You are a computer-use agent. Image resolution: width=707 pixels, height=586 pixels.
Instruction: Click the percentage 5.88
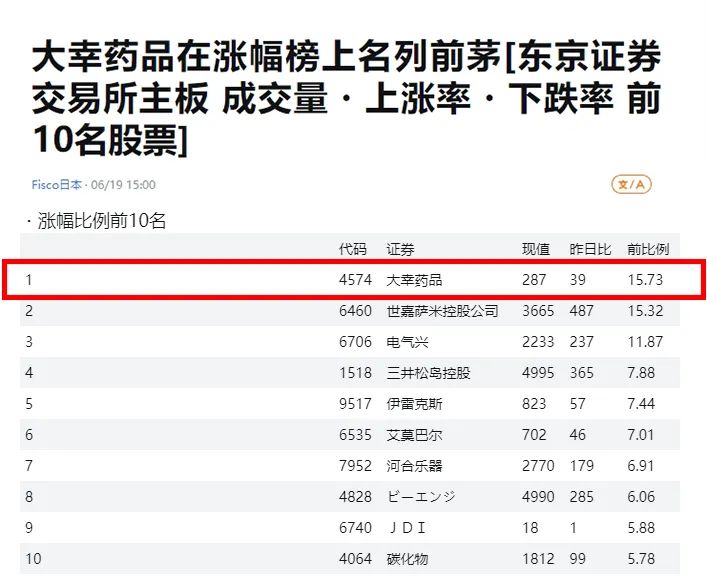tap(641, 528)
